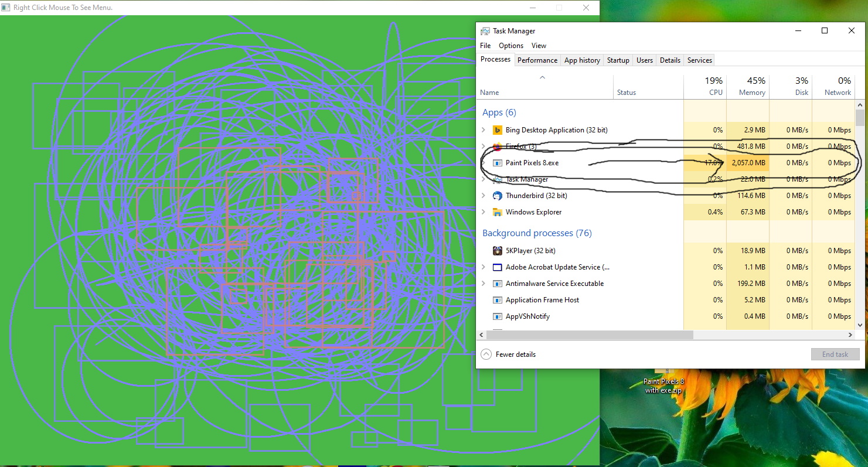The image size is (868, 467).
Task: Open the Options menu
Action: tap(510, 46)
